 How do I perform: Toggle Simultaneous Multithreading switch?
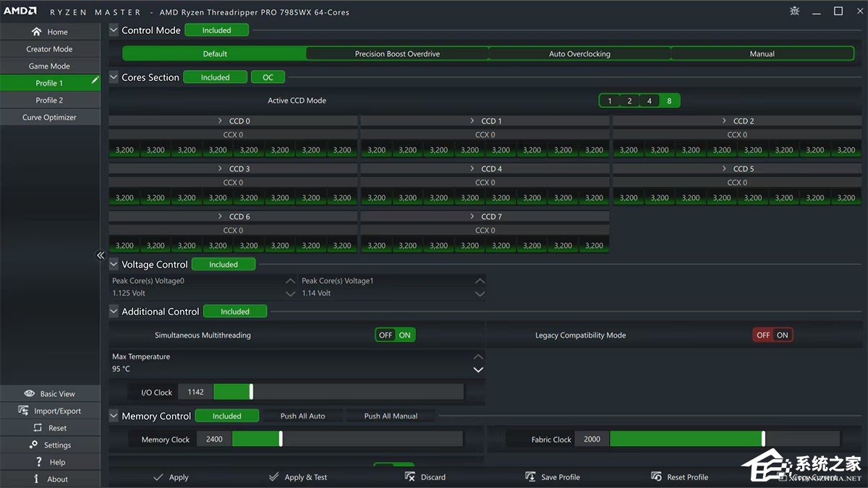[395, 335]
